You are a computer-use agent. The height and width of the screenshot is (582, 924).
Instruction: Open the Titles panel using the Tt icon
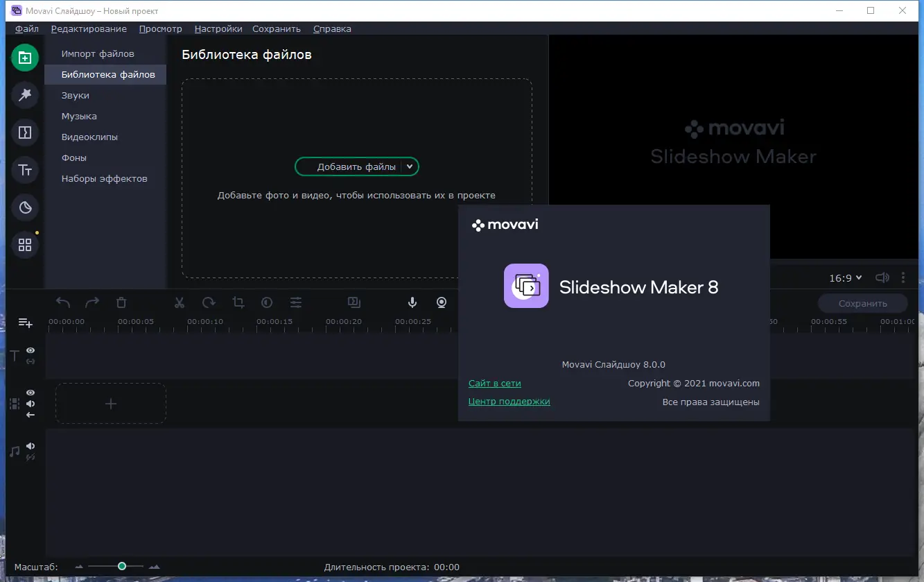coord(25,170)
